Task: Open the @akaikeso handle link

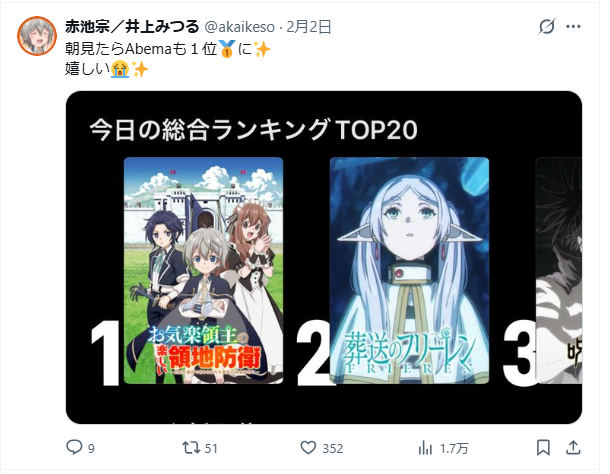Action: tap(240, 27)
